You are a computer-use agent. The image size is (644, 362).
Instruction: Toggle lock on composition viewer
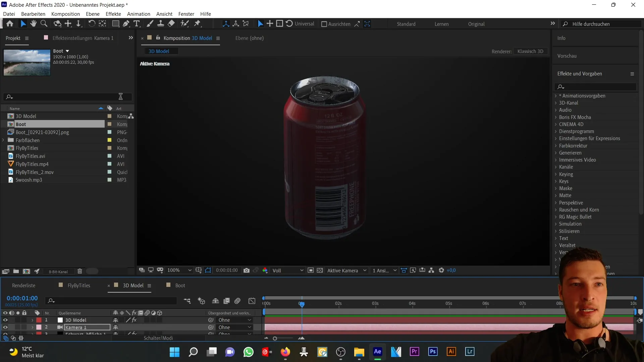(x=158, y=38)
